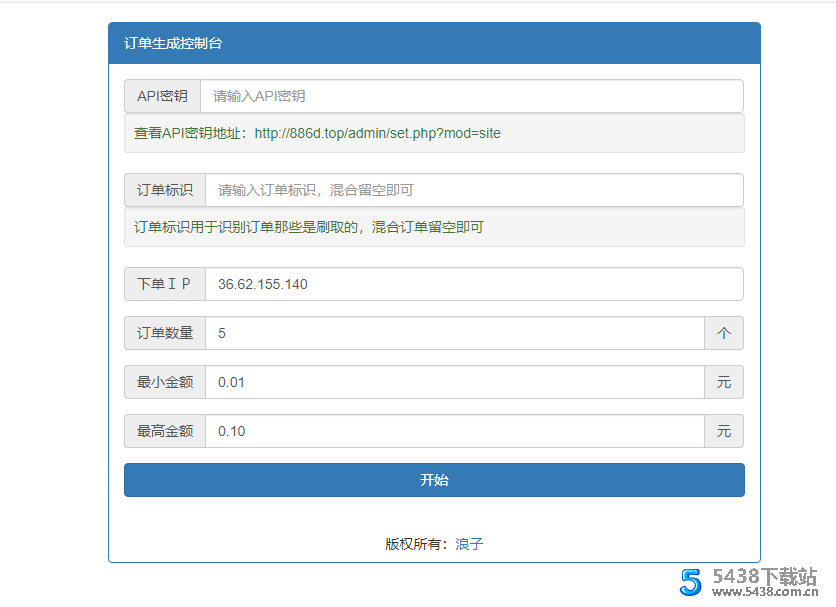Click the 订单标识 field label
The image size is (836, 607).
click(163, 190)
